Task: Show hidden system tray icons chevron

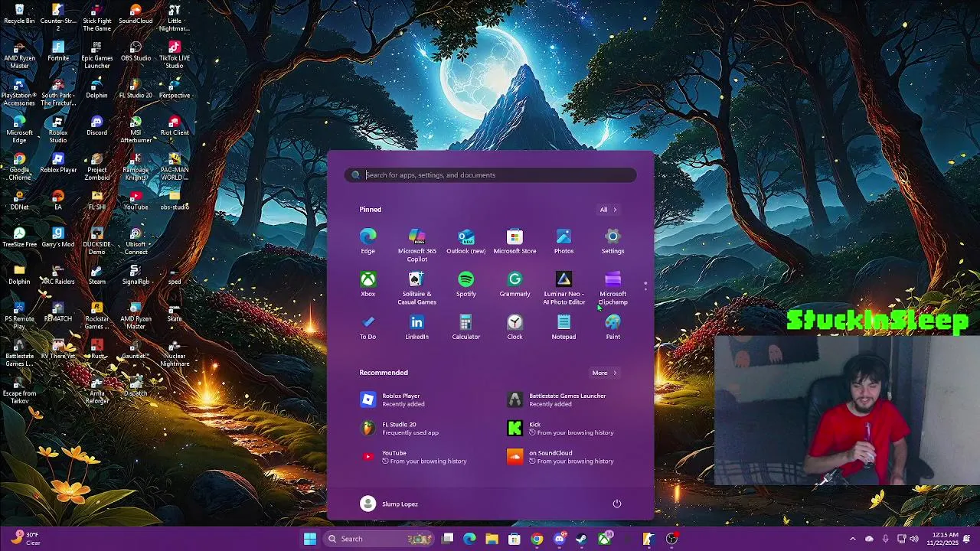Action: tap(852, 539)
